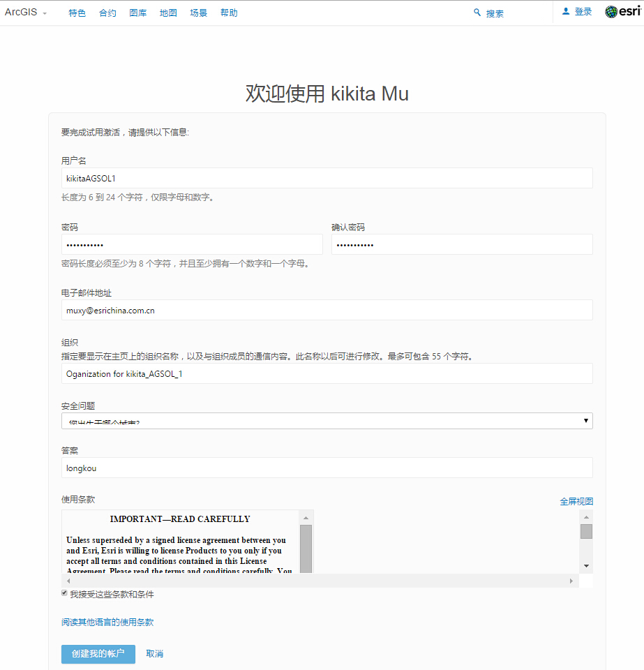The height and width of the screenshot is (670, 644).
Task: Click the IMPORTANT—READ CAREFULLY heading text
Action: [x=180, y=519]
